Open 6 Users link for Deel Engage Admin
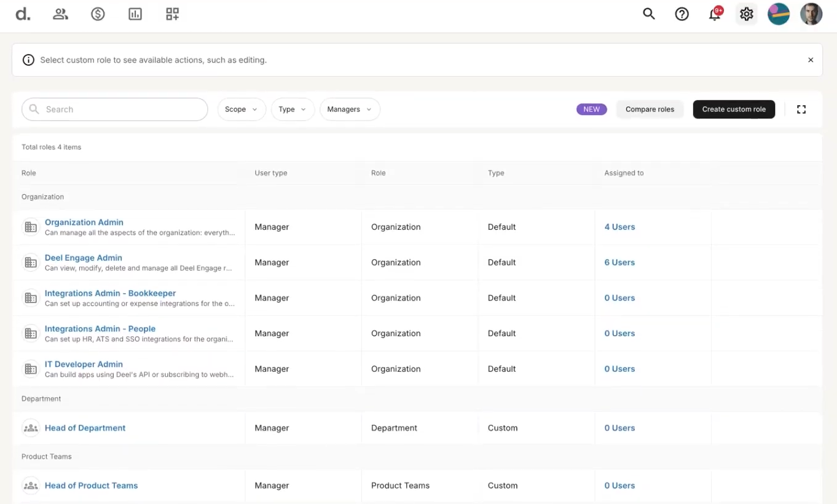This screenshot has width=837, height=504. pos(619,262)
